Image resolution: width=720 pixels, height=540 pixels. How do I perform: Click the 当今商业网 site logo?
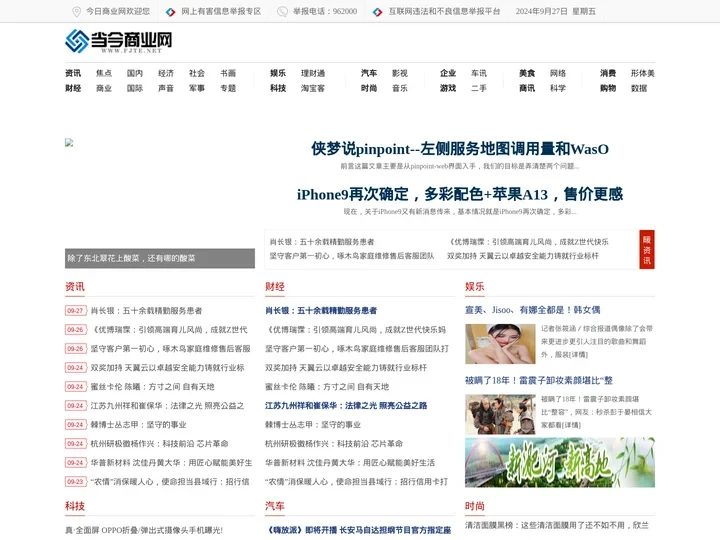click(118, 41)
